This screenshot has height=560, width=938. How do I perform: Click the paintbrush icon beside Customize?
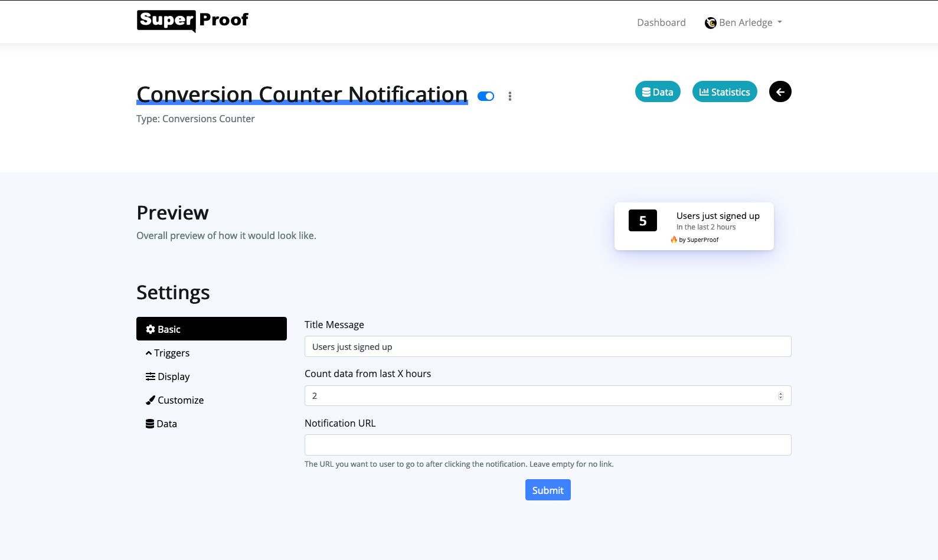click(149, 399)
